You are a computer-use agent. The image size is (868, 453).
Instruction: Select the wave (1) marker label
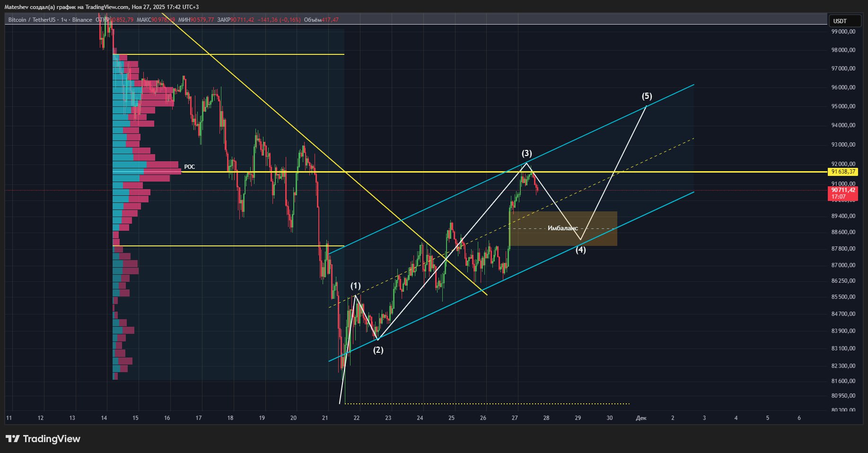(355, 286)
